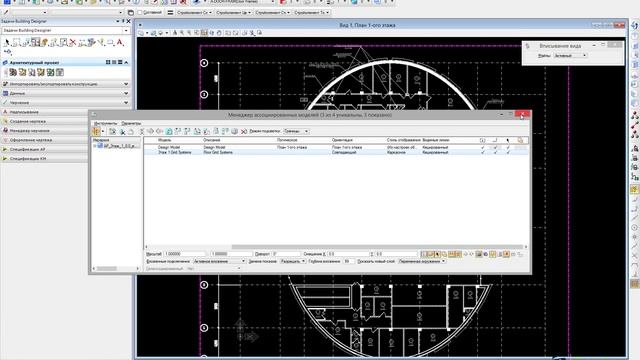640x360 pixels.
Task: Click the scissors clip icon in reference toolbar
Action: pos(122,131)
